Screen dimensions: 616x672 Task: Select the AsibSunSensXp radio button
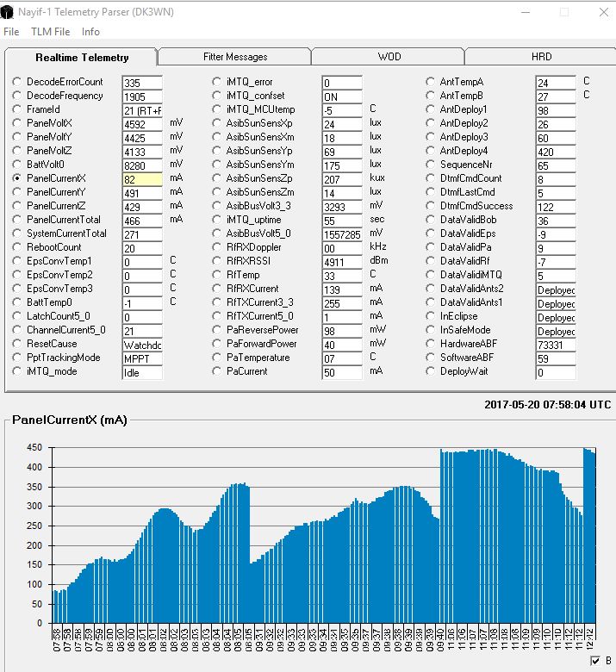[x=217, y=123]
